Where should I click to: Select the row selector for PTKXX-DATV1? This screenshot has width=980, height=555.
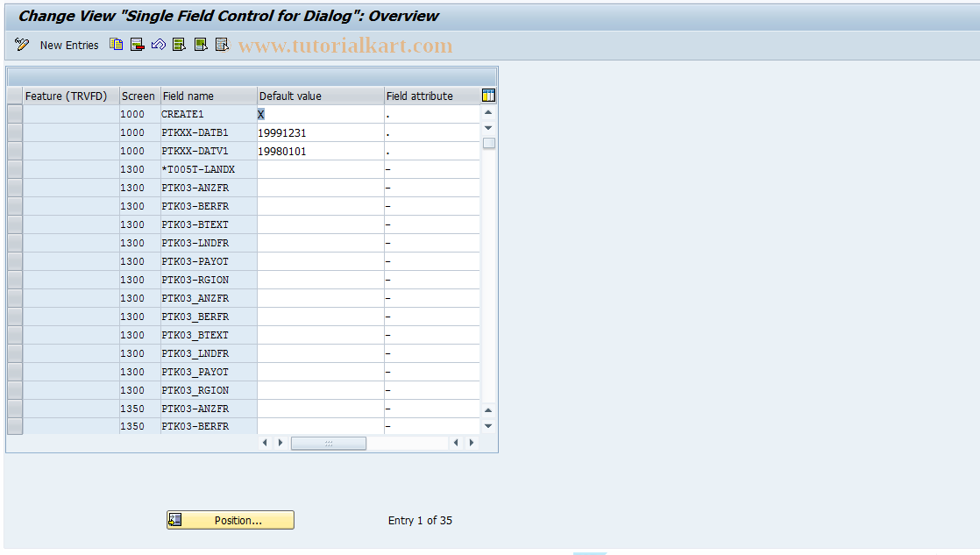(15, 152)
